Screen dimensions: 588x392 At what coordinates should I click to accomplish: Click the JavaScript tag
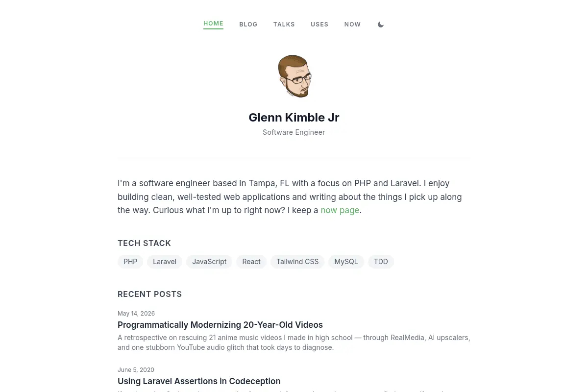[209, 262]
